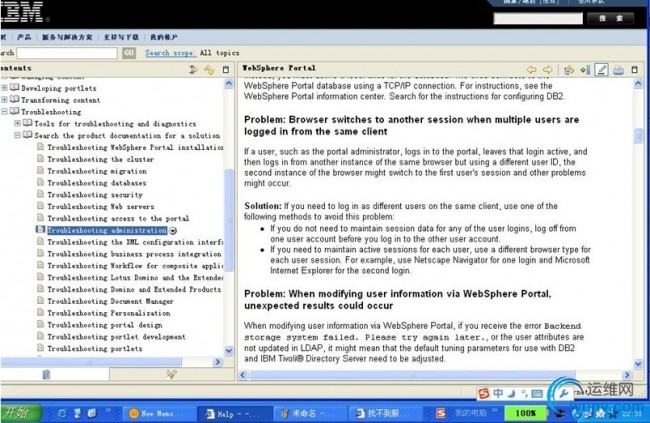
Task: Go forward using the yellow forward arrow
Action: (548, 70)
